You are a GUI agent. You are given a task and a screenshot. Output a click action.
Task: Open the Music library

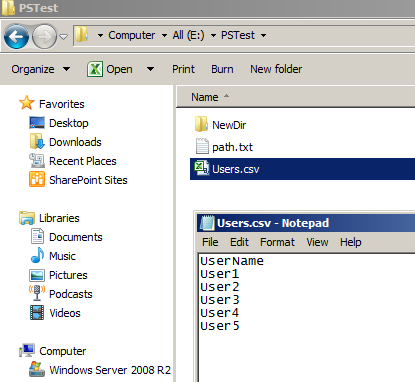coord(62,256)
